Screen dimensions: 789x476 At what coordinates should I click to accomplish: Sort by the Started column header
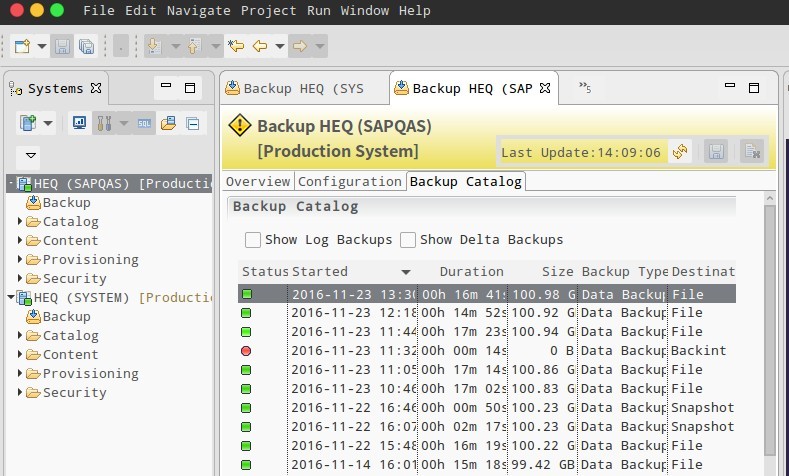pos(352,272)
